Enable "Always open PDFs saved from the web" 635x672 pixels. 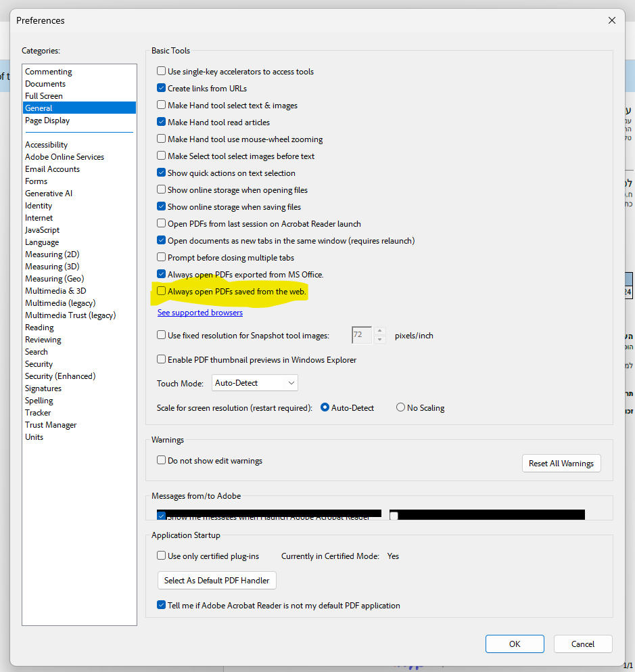161,290
